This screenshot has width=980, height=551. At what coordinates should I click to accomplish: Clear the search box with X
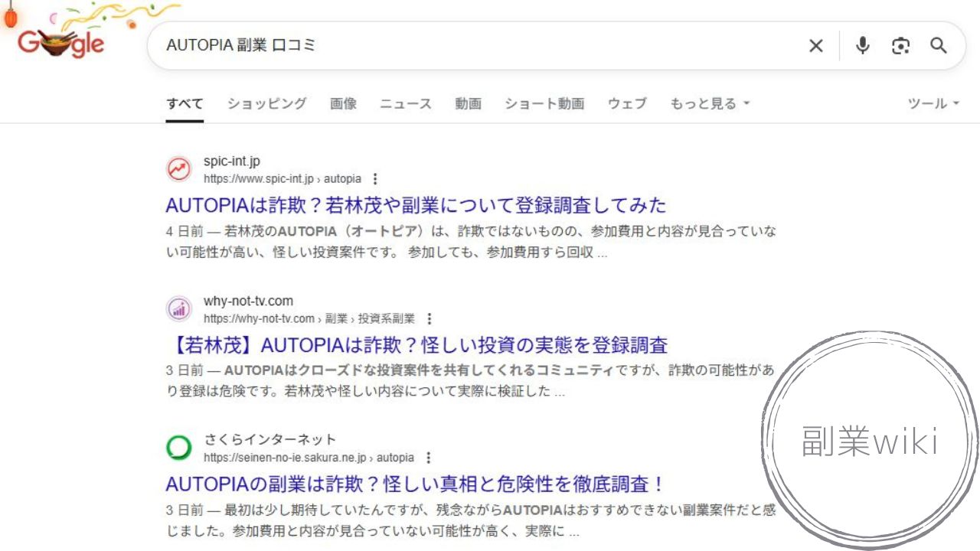(x=816, y=46)
